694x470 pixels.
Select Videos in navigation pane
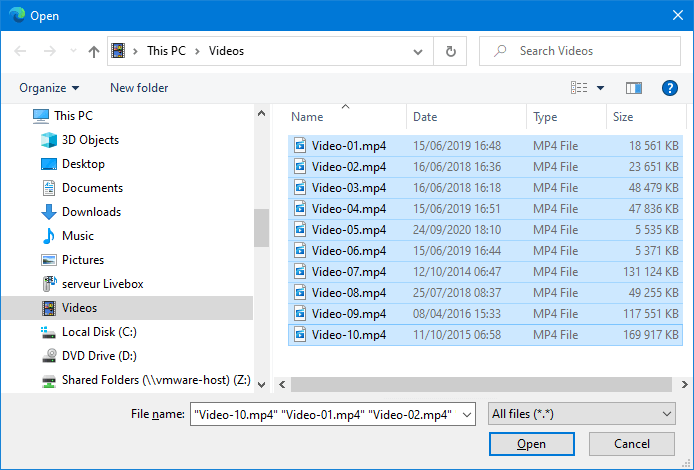tap(127, 308)
